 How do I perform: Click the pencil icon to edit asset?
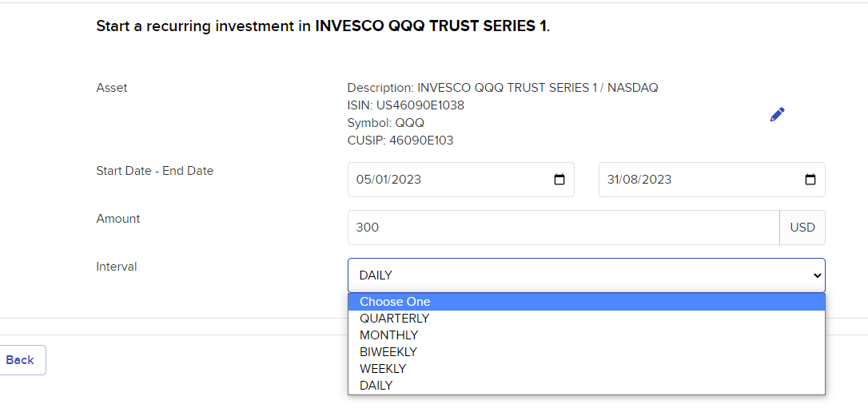(x=777, y=114)
